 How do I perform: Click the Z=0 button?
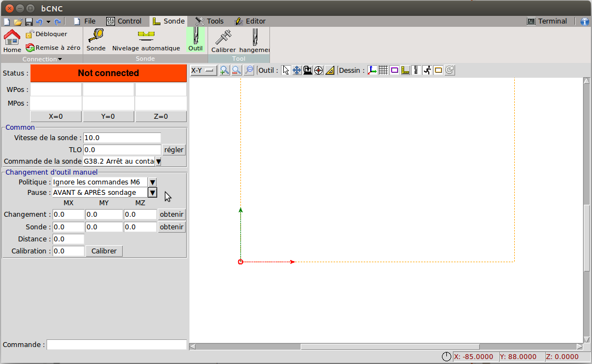(x=161, y=117)
